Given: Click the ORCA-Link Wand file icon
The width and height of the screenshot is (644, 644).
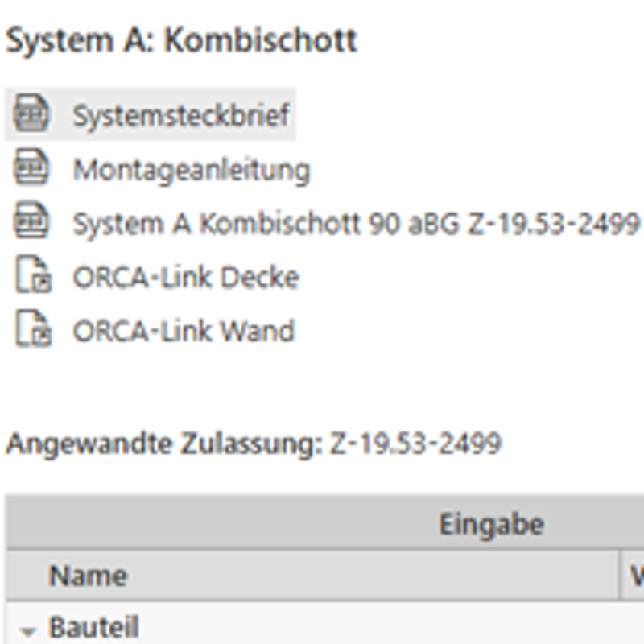Looking at the screenshot, I should [x=33, y=330].
